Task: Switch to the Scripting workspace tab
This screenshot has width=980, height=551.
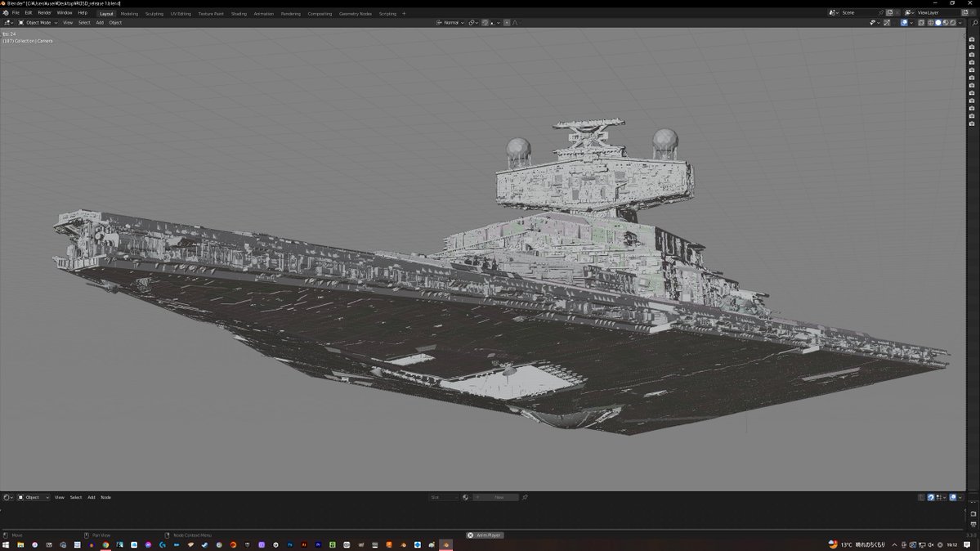Action: pos(387,14)
